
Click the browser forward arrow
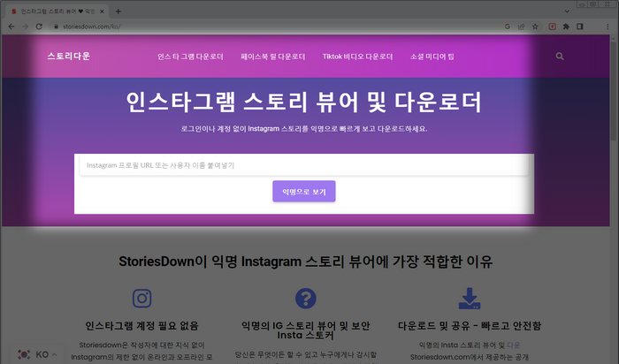click(x=25, y=27)
